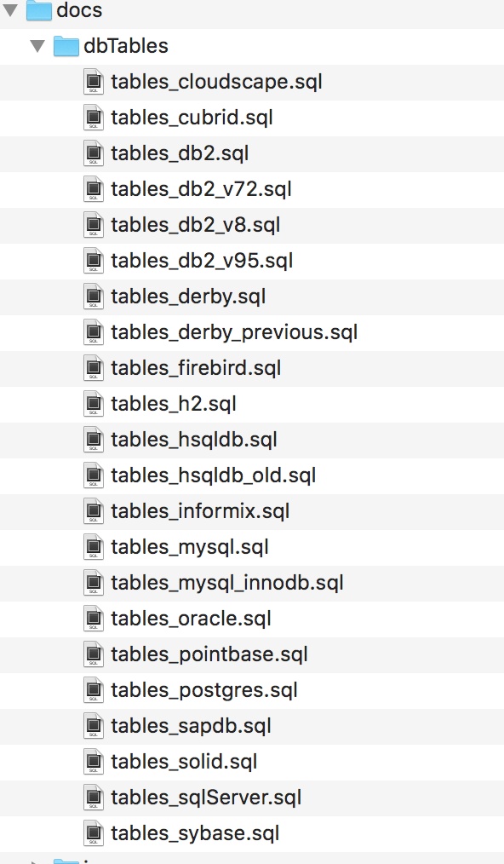
Task: Click the SQL icon for tables_solid.sql
Action: [94, 763]
